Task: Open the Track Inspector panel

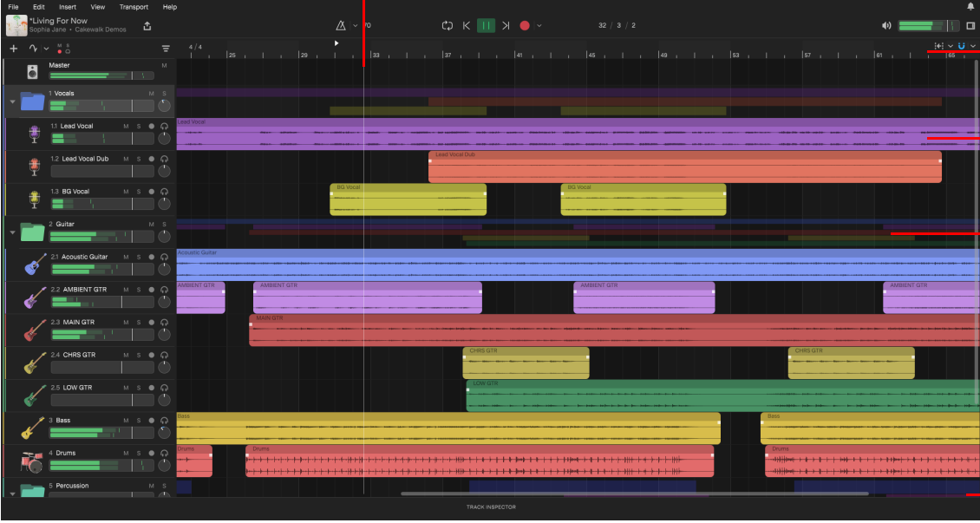Action: [491, 507]
